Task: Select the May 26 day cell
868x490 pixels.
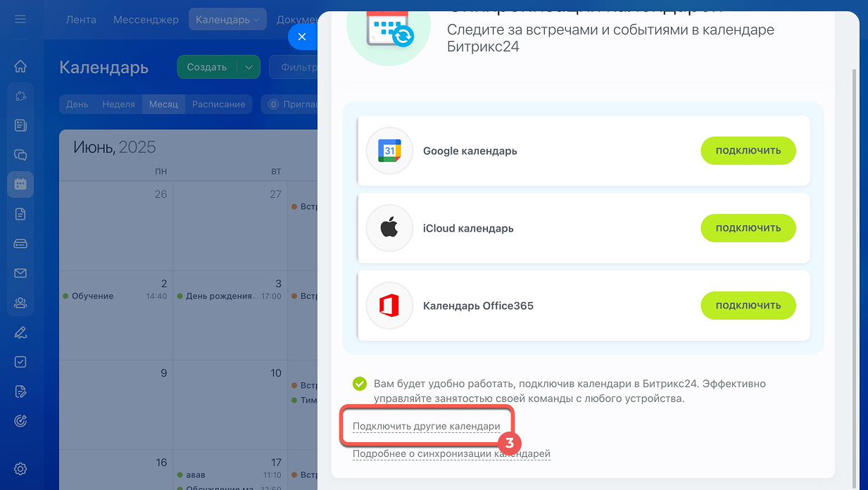Action: [x=116, y=226]
